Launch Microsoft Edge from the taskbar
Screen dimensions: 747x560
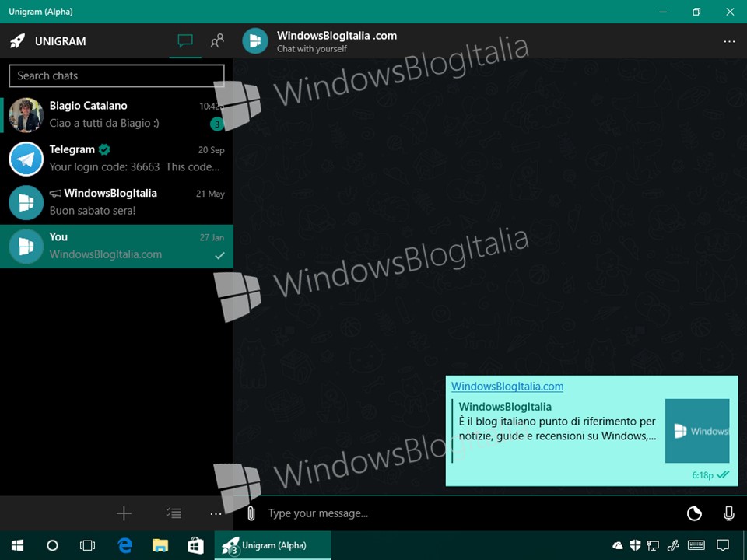pos(124,545)
